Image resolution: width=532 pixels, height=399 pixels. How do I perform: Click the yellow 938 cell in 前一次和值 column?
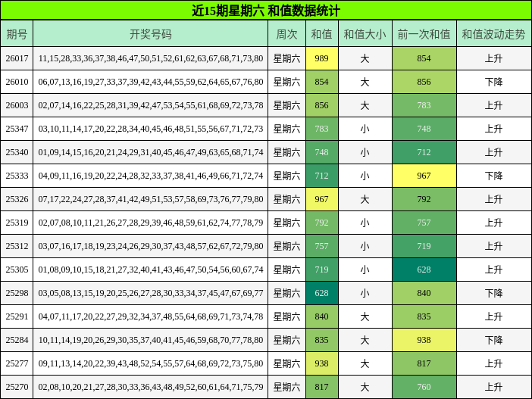tap(424, 340)
